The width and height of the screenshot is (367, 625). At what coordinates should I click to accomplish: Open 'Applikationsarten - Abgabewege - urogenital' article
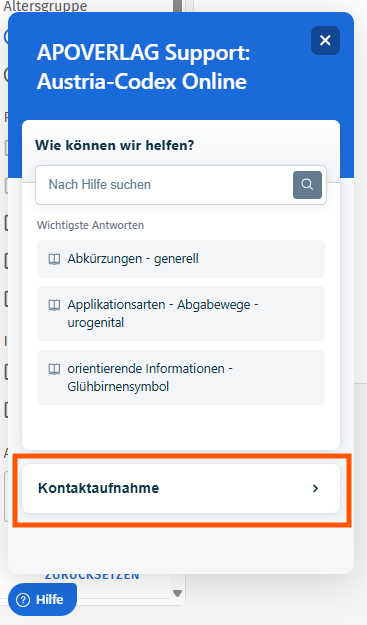[181, 313]
